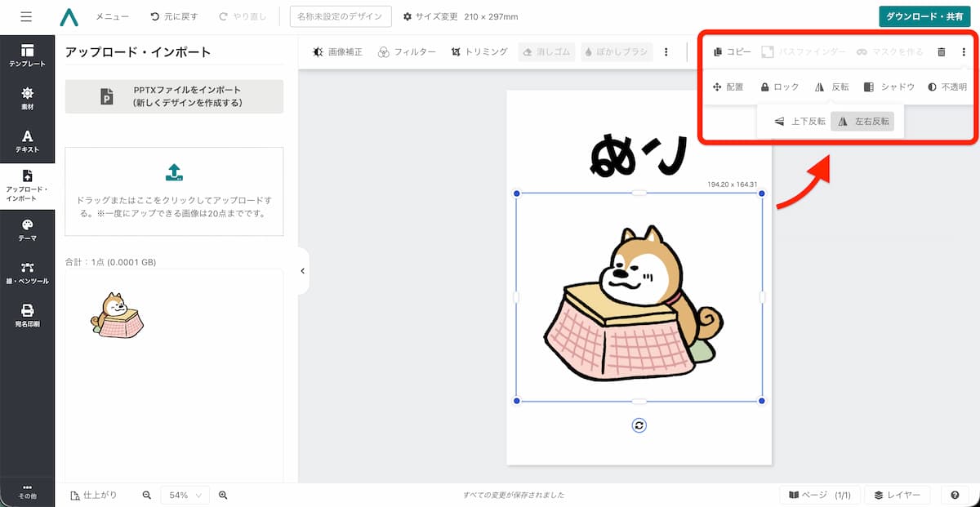Apply 左右反転 horizontal flip
This screenshot has height=507, width=980.
click(862, 121)
